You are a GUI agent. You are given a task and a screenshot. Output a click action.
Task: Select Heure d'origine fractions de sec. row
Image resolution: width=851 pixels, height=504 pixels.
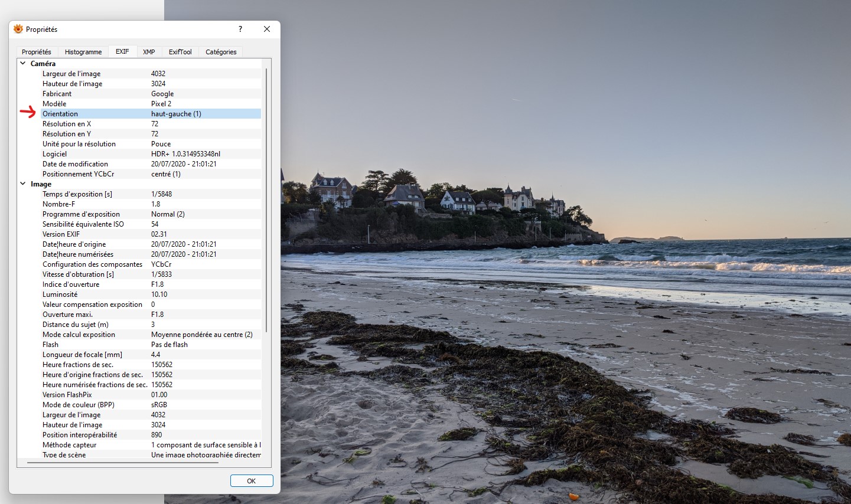151,375
